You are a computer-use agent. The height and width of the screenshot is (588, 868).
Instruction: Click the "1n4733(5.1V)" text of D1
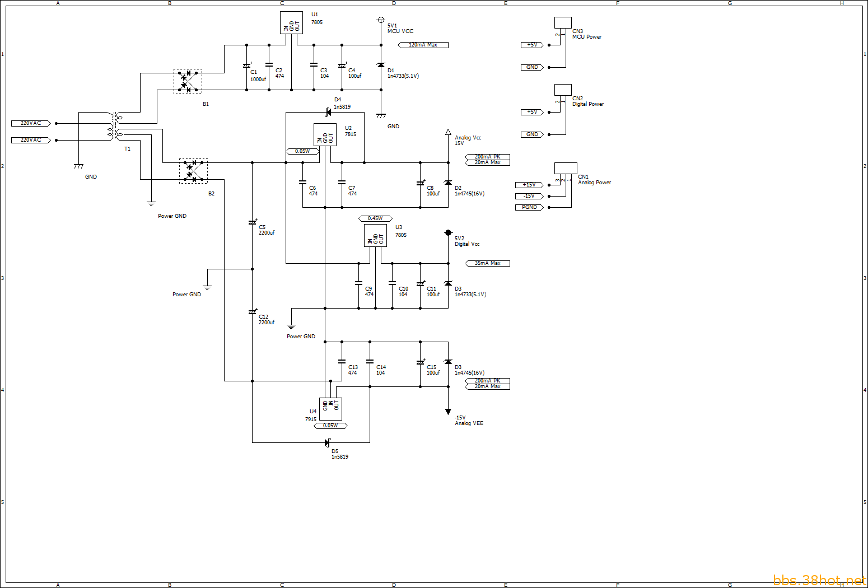(x=403, y=76)
